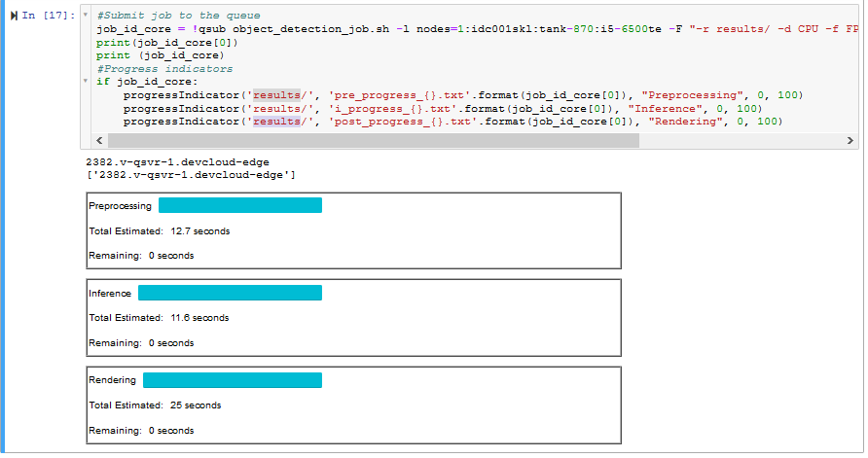Click the 'qsub object_detection_job.sh' command text
Viewport: 868px width, 458px height.
tap(294, 29)
